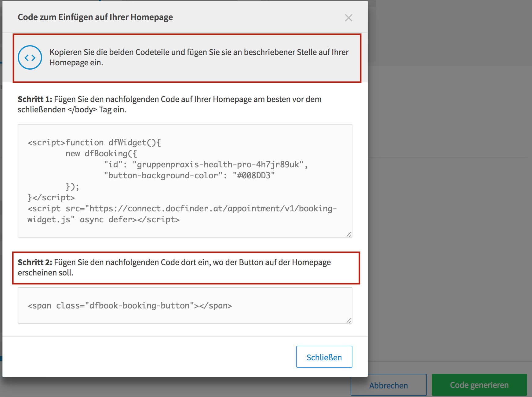Click resize handle of the Schritt 1 code box
The height and width of the screenshot is (397, 532).
pos(349,234)
